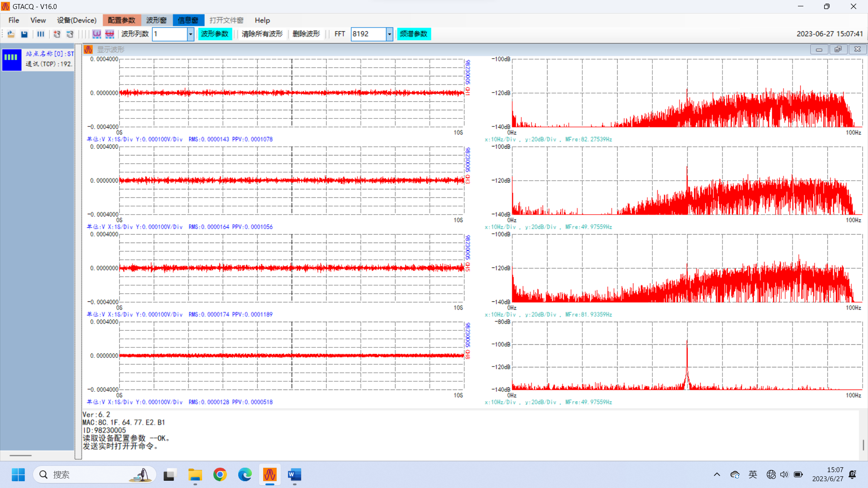Click the 清除所有波形 button

click(262, 34)
